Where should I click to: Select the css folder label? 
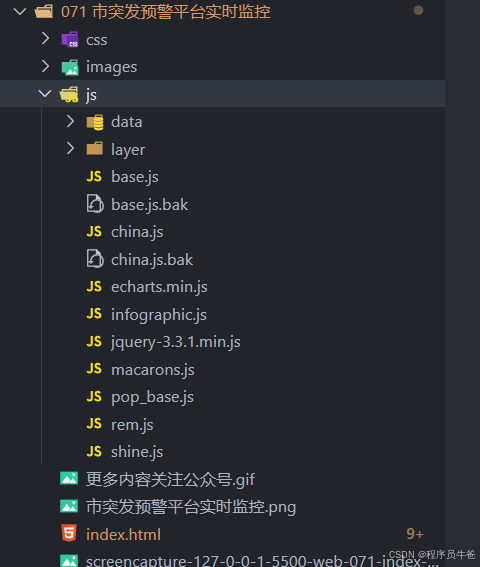click(x=97, y=40)
